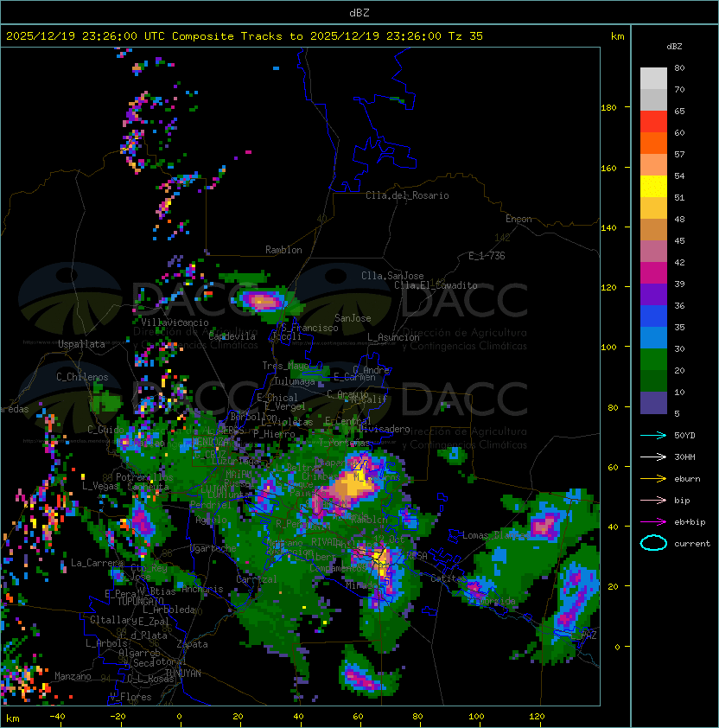
Task: Click the Manzano place label
Action: pyautogui.click(x=73, y=676)
